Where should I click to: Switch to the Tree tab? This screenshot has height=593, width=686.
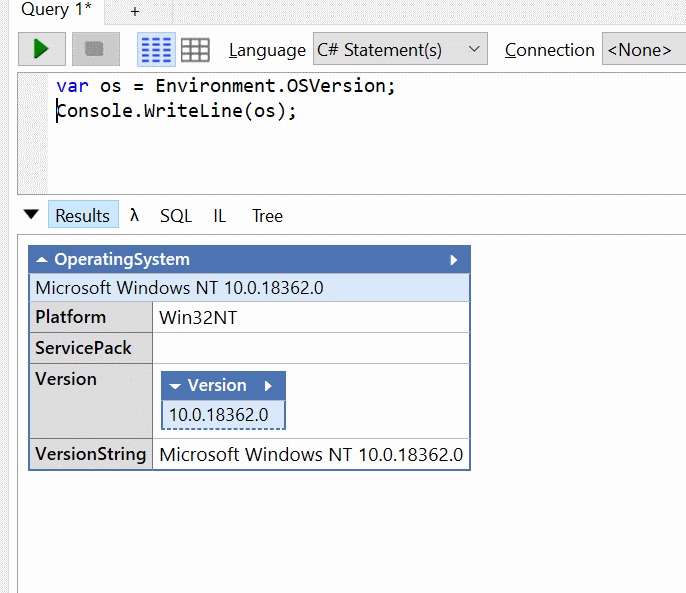point(267,215)
